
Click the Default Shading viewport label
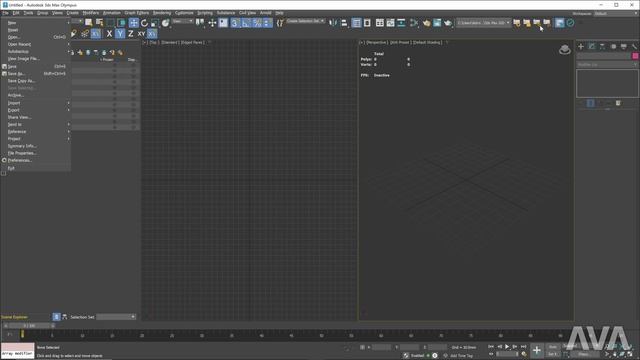click(427, 42)
